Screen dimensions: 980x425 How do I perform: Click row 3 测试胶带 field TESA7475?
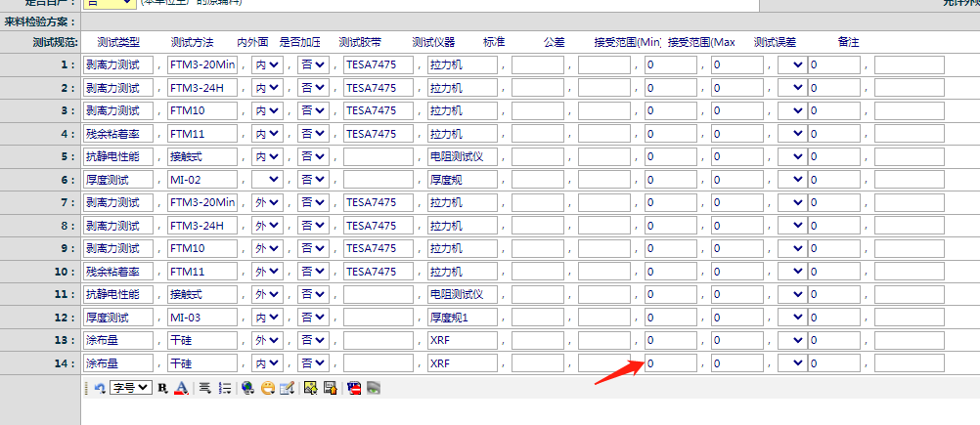379,110
